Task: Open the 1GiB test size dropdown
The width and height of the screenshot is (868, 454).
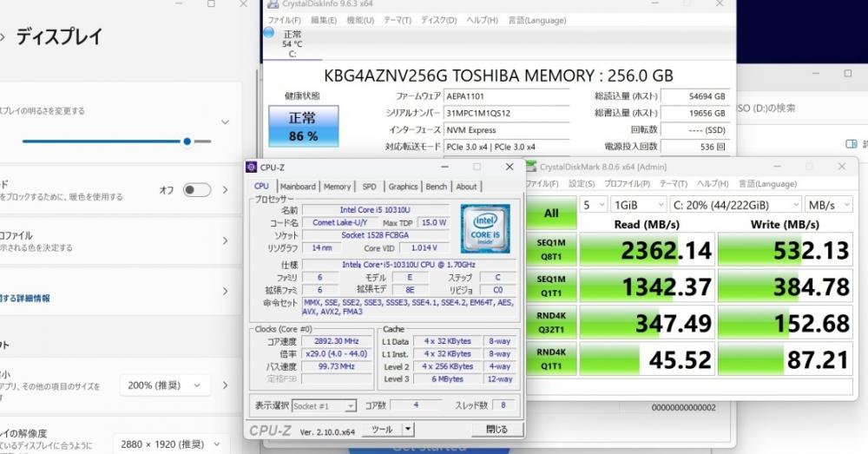Action: tap(638, 205)
